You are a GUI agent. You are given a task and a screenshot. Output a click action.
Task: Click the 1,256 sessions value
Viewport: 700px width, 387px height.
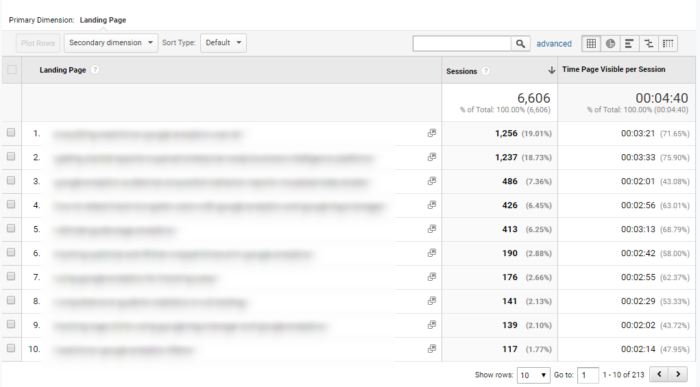click(506, 133)
